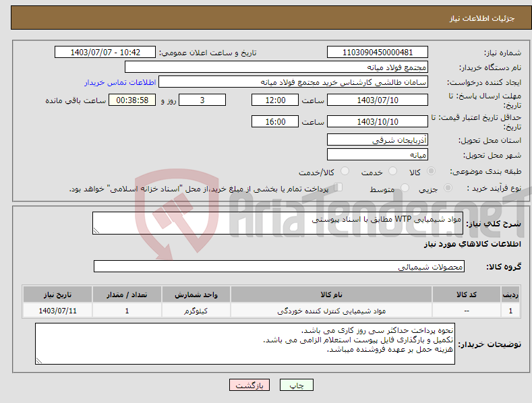Select the کالا/خدمت radio button
This screenshot has height=403, width=532.
click(x=345, y=171)
